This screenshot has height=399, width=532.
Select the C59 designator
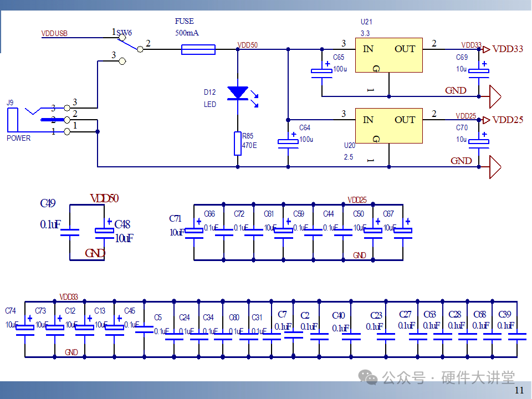[299, 214]
